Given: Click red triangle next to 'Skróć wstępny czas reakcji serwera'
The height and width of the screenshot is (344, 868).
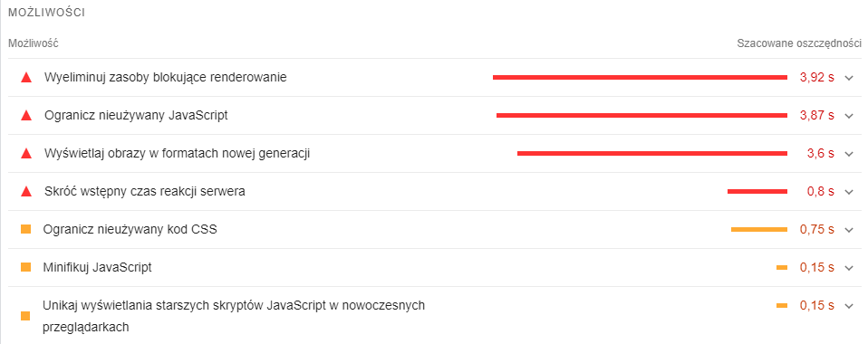Looking at the screenshot, I should point(26,191).
